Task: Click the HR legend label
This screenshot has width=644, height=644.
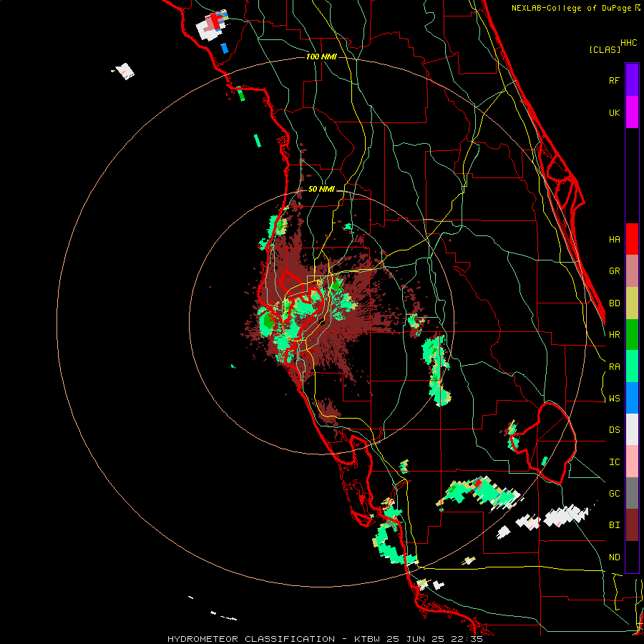Action: [x=614, y=335]
